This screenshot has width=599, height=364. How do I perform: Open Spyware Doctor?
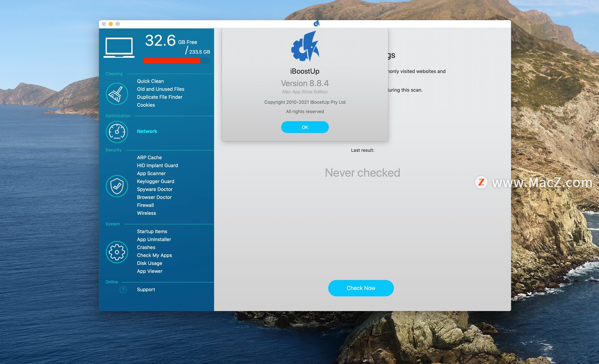pos(155,189)
